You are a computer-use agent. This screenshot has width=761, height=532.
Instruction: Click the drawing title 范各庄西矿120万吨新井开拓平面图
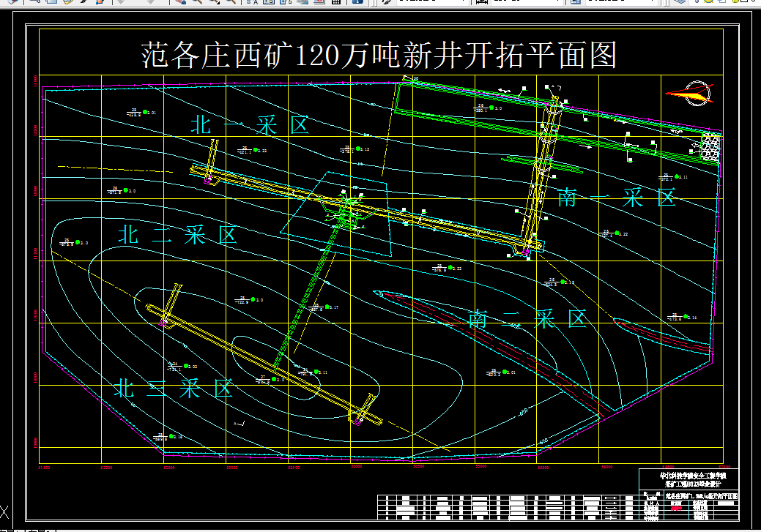coord(380,53)
